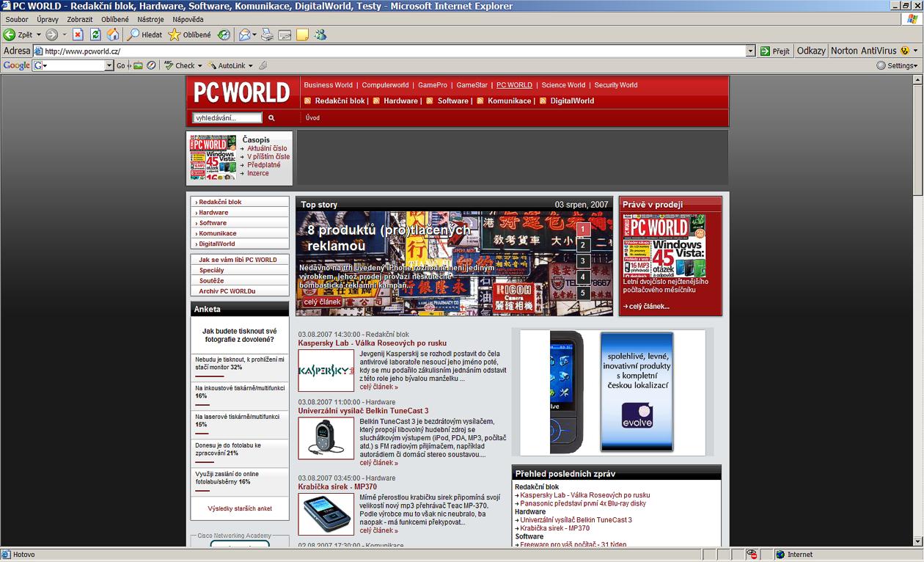
Task: Open the Messenger people icon
Action: tap(320, 34)
